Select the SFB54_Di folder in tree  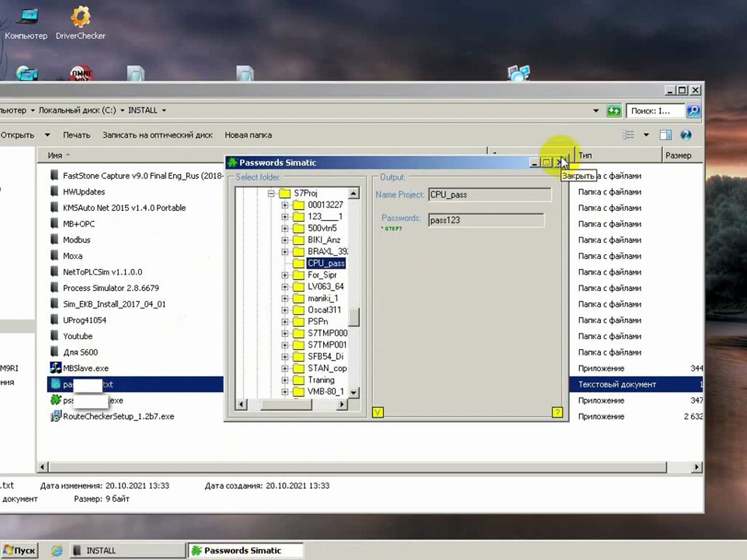326,356
